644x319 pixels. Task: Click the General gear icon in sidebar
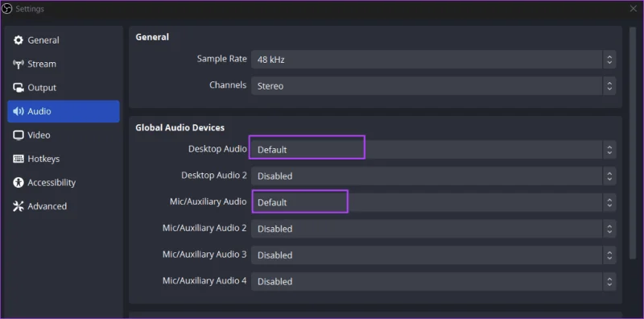pyautogui.click(x=19, y=40)
